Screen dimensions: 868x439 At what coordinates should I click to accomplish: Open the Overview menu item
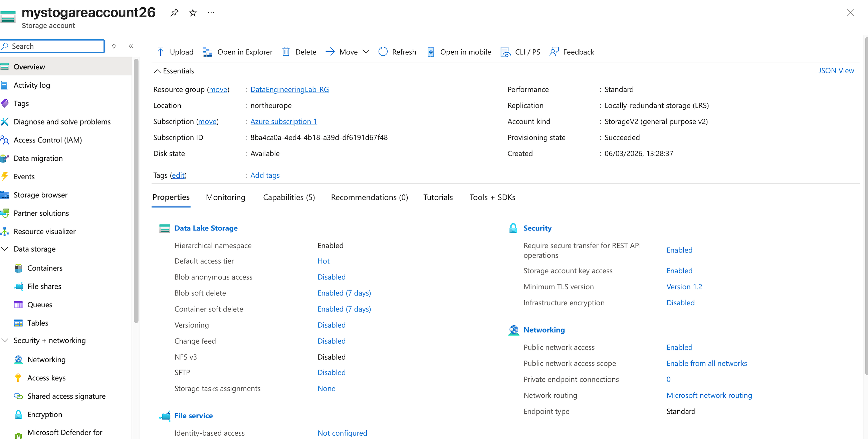[66, 67]
